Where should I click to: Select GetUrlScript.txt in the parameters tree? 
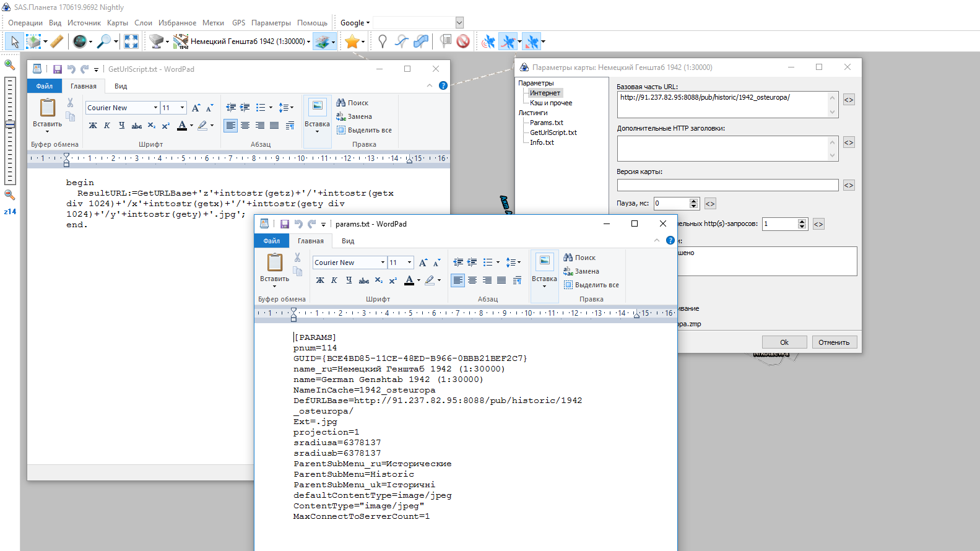tap(553, 132)
